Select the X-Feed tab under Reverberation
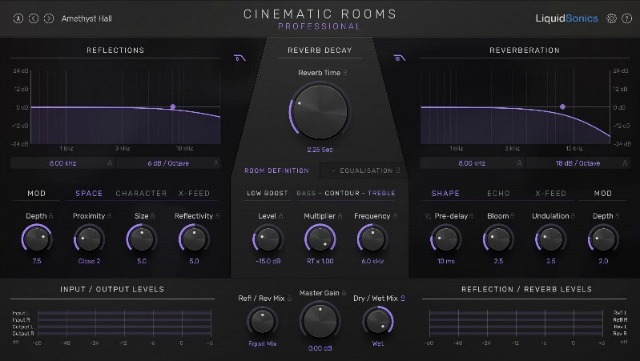 551,193
